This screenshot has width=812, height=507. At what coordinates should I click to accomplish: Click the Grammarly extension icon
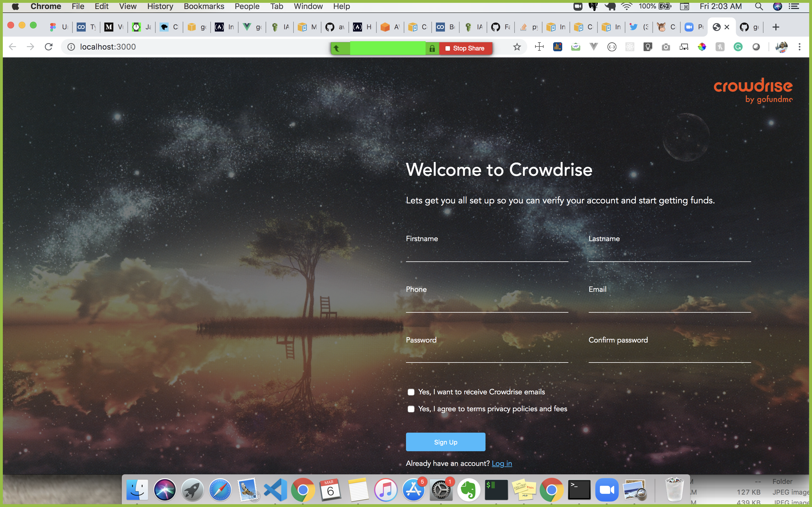(x=738, y=47)
